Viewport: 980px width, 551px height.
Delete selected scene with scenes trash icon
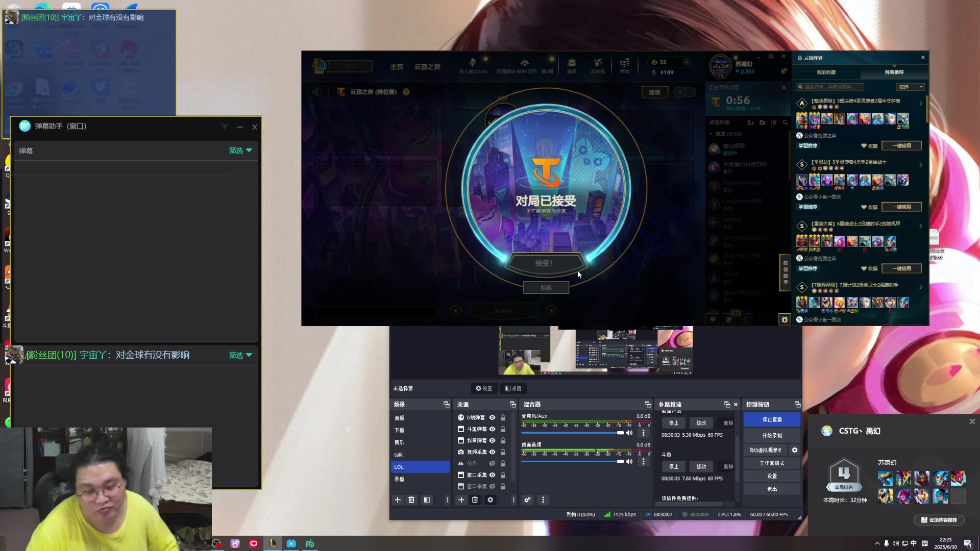tap(411, 499)
